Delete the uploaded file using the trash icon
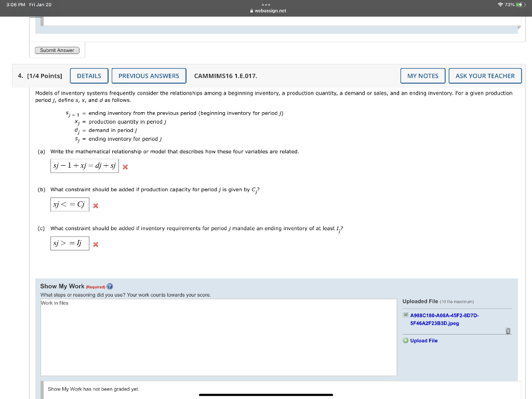532x399 pixels. pyautogui.click(x=508, y=330)
